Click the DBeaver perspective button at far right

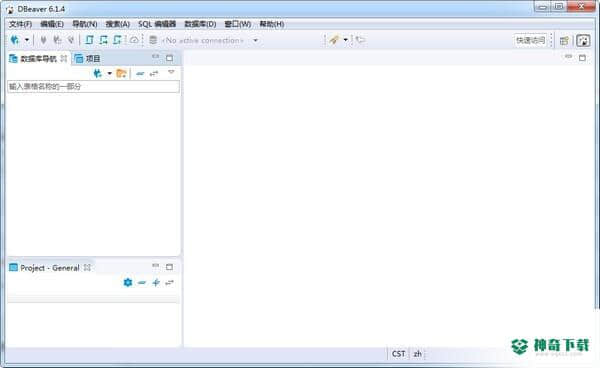pyautogui.click(x=583, y=41)
